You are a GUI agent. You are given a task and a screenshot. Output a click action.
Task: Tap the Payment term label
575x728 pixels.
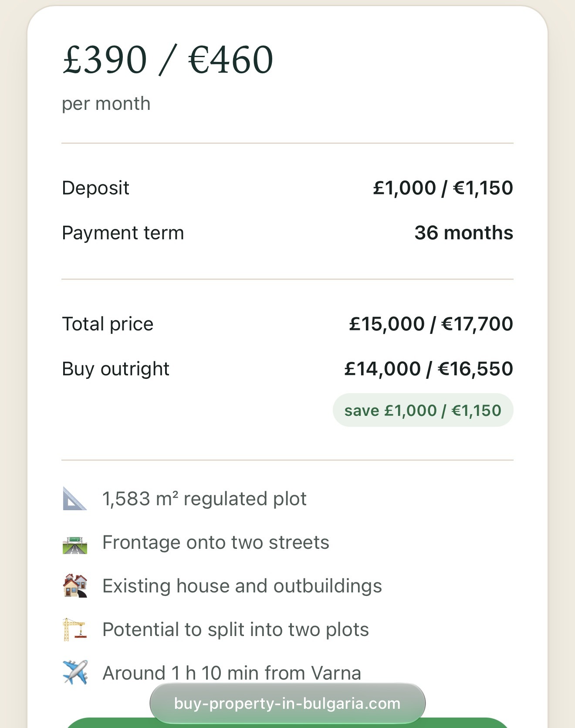tap(123, 233)
